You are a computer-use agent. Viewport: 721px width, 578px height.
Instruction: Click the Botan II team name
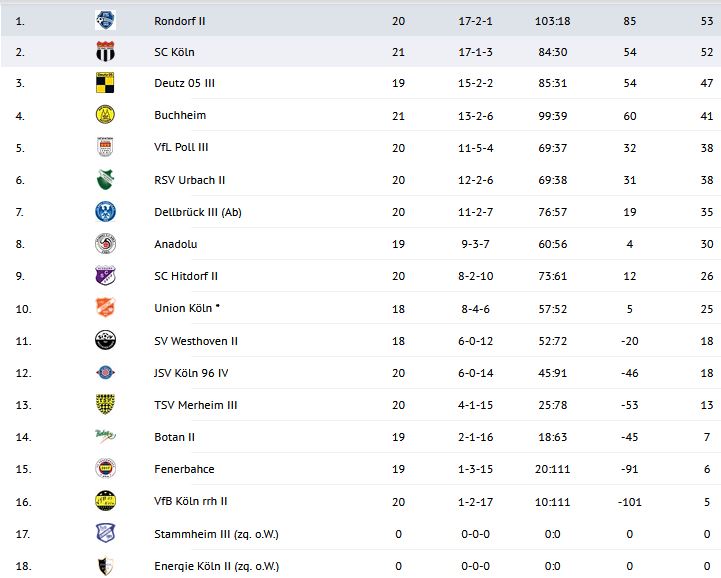(175, 437)
